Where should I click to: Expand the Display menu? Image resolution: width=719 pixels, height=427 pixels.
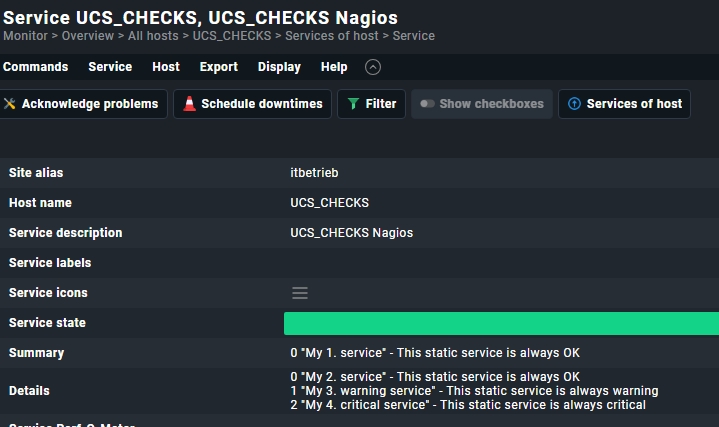pyautogui.click(x=279, y=67)
